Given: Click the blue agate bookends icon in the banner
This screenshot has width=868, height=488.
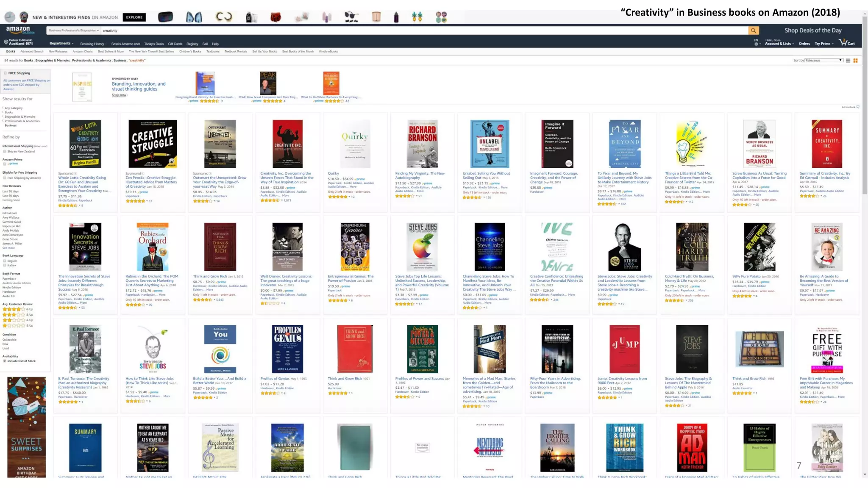Looking at the screenshot, I should [194, 17].
